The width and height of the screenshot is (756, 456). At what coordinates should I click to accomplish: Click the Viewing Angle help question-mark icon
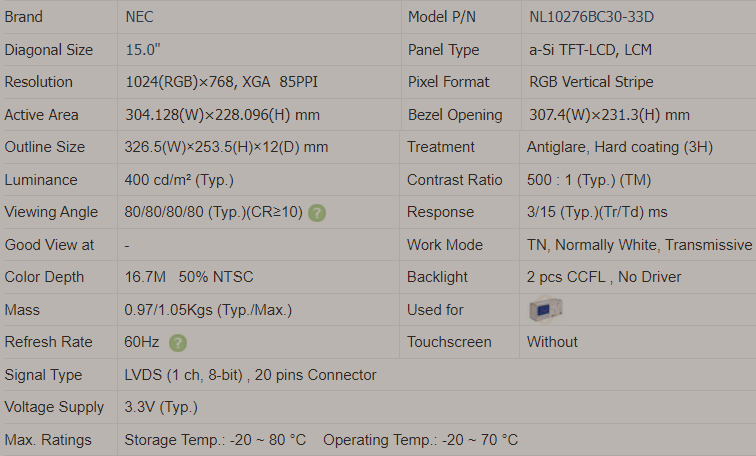tap(317, 213)
